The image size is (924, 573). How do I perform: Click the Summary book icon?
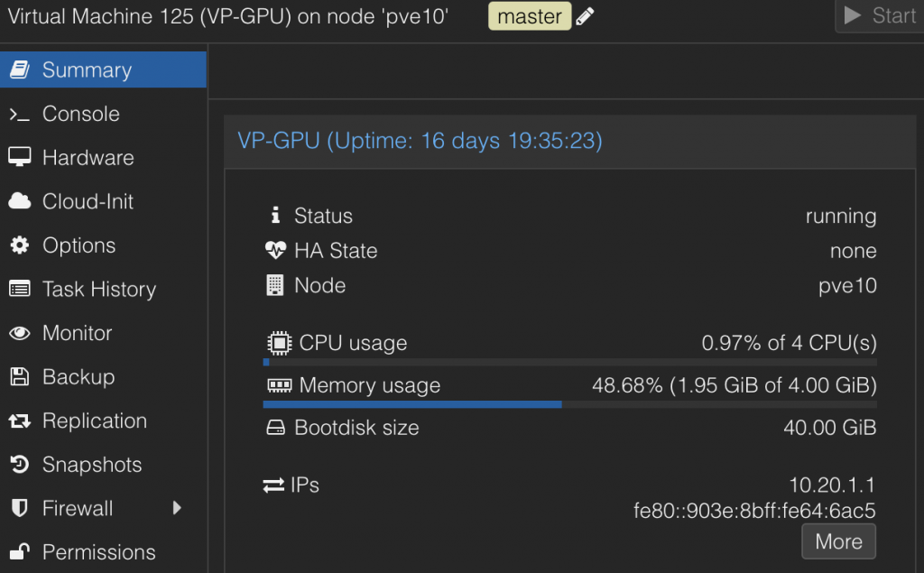[x=19, y=70]
